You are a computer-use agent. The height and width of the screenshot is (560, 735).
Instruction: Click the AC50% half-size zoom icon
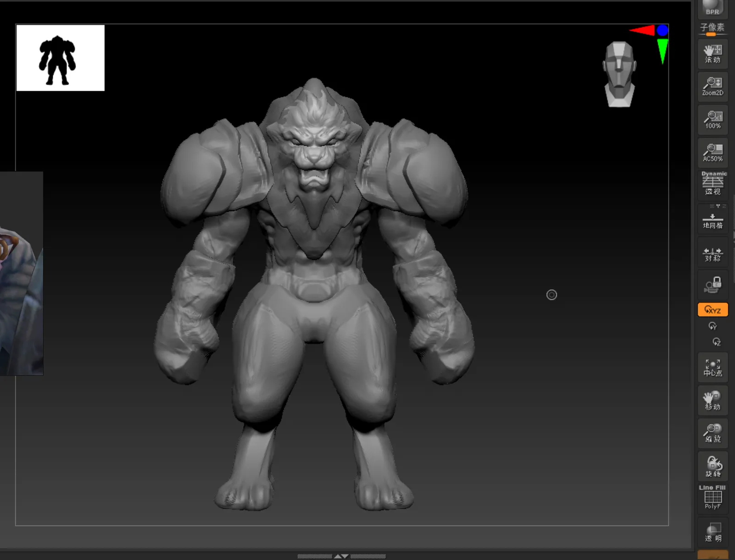tap(713, 153)
